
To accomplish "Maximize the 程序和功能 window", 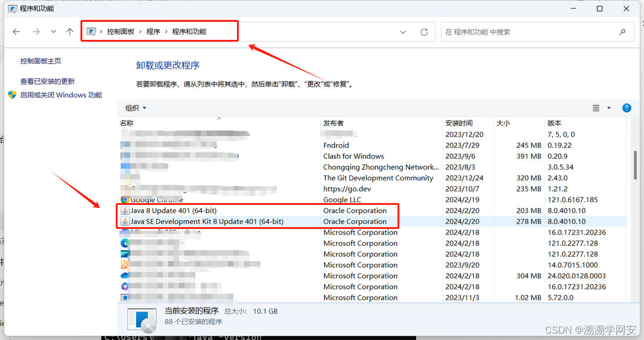I will point(599,9).
